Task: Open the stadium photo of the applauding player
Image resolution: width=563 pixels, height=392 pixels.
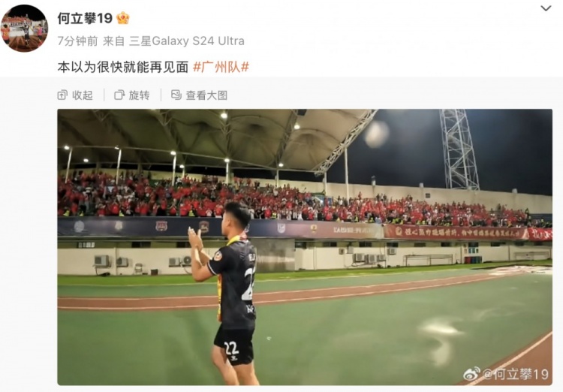Action: tap(305, 247)
